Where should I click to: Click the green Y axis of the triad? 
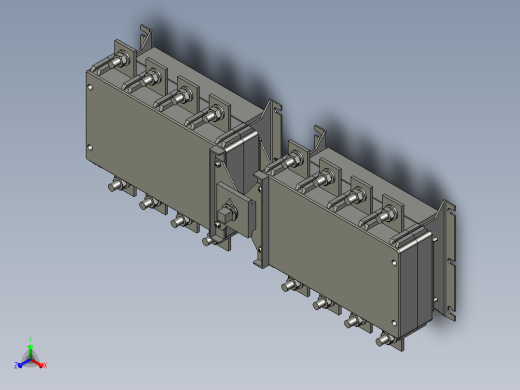pos(30,351)
